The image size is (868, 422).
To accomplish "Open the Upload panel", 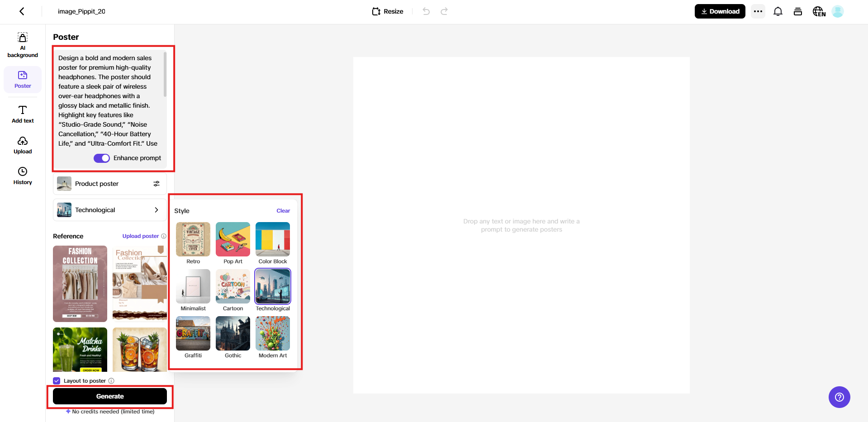I will [22, 145].
